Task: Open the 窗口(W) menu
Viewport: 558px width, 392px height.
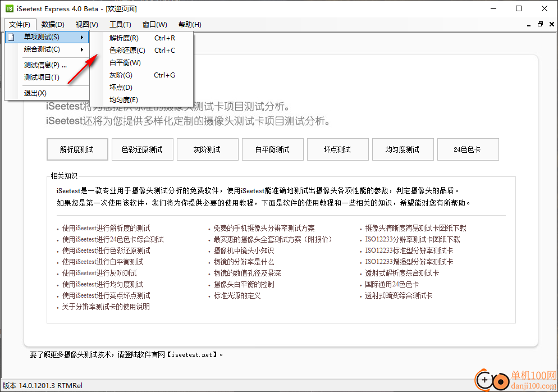Action: (154, 25)
